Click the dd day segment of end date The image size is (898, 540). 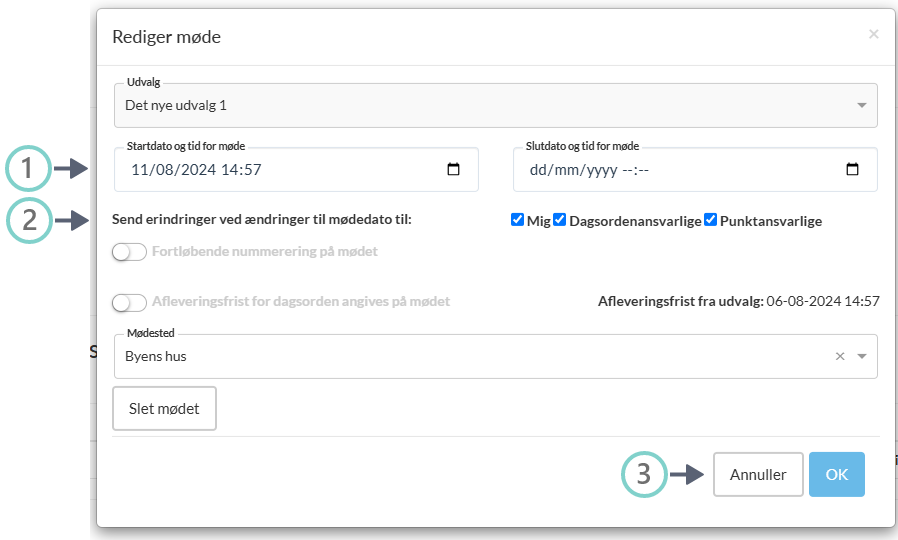[x=539, y=170]
